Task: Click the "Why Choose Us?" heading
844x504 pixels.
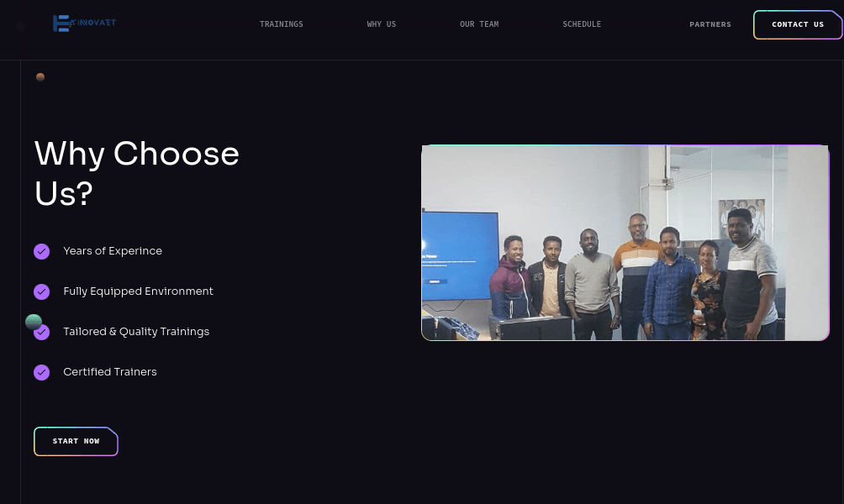Action: [x=137, y=173]
